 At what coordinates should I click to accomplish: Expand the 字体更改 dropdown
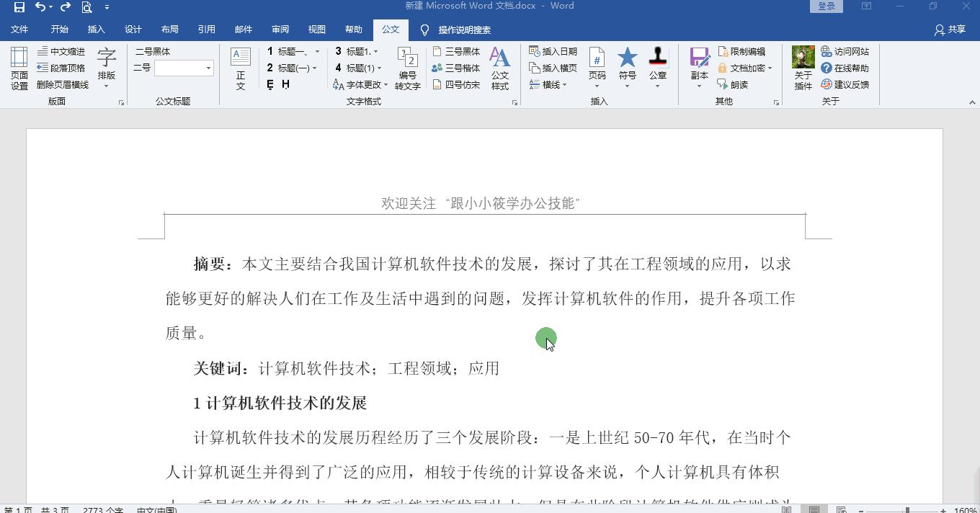(x=385, y=85)
